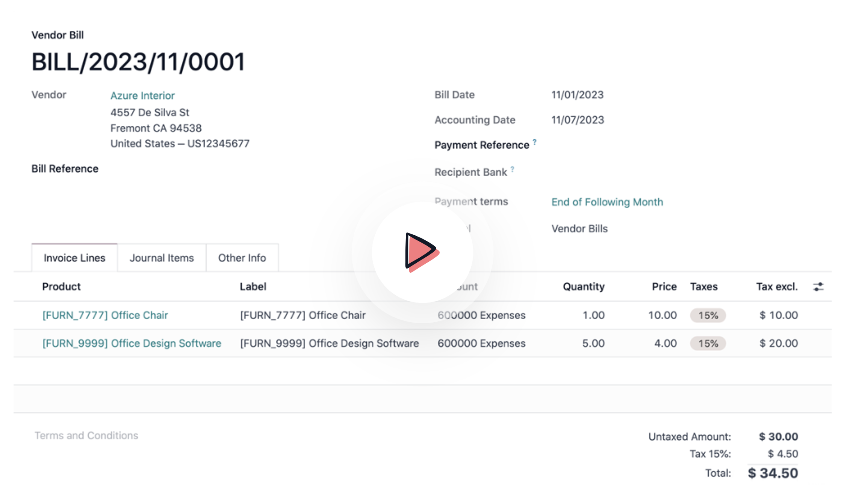Open the Other Info tab
This screenshot has width=844, height=504.
click(242, 258)
